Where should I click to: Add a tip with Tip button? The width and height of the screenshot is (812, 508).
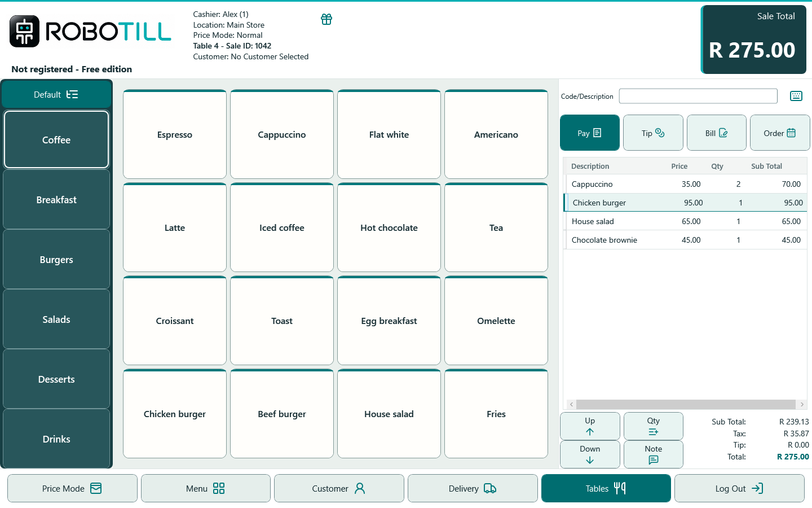[x=653, y=133]
